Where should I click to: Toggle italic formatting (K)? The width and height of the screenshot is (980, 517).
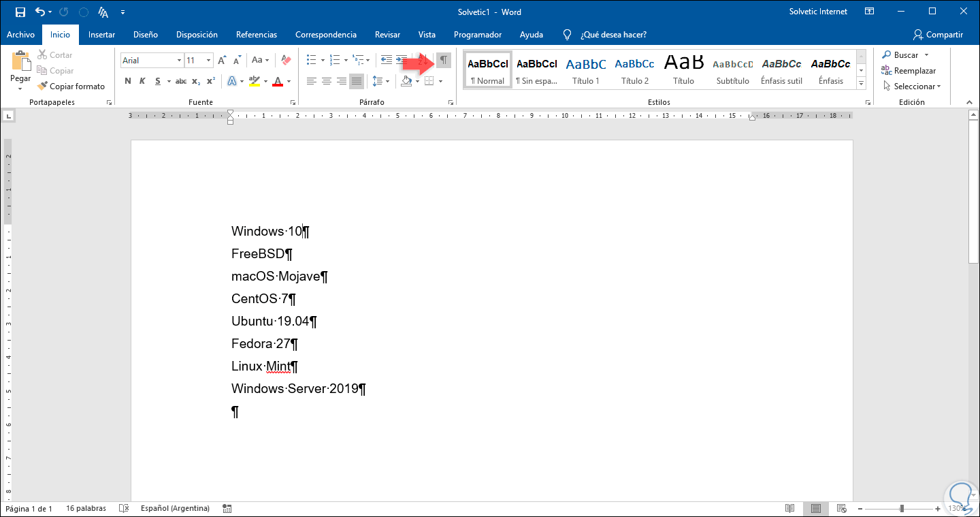click(142, 82)
